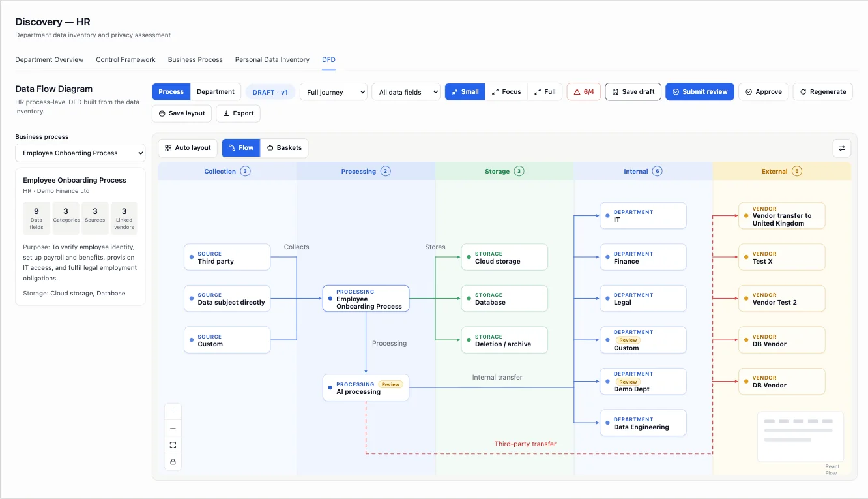Screen dimensions: 868x499
Task: Select the Full view mode
Action: tap(545, 92)
